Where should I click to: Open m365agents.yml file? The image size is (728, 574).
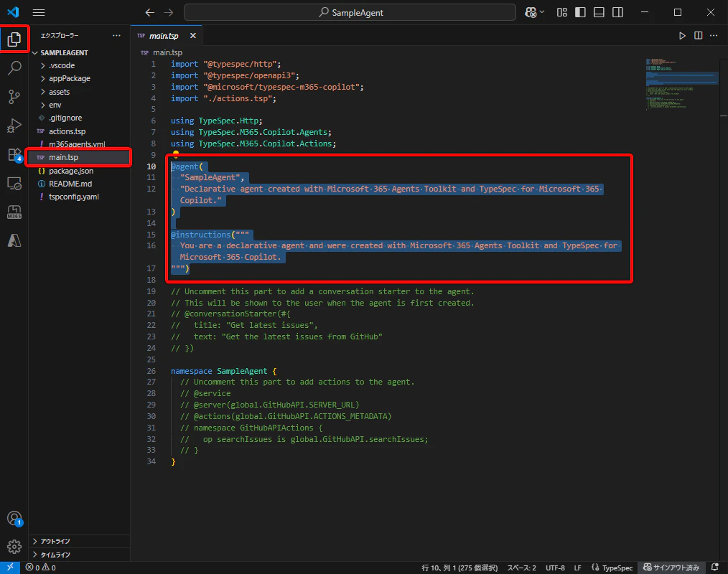[80, 144]
